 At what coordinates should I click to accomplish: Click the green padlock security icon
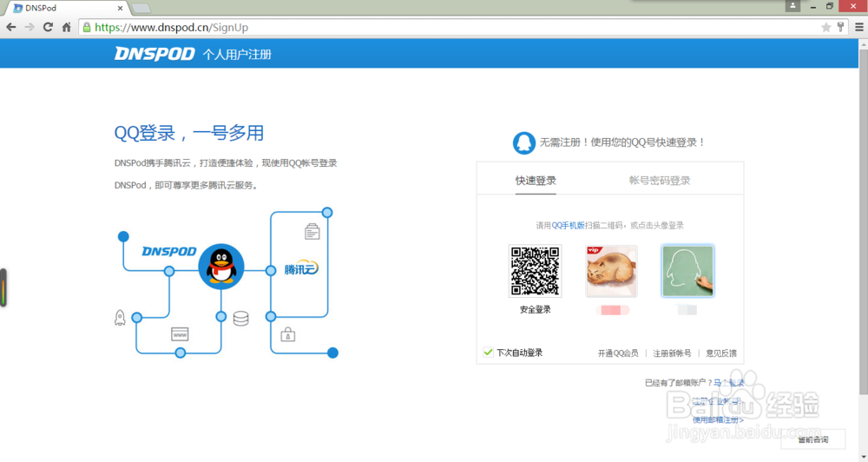pyautogui.click(x=87, y=27)
